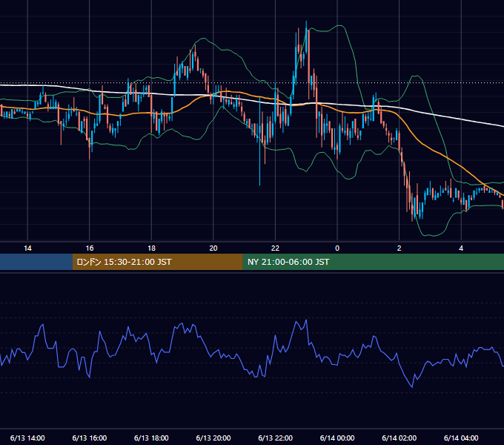Click the 0 hour axis label
Image resolution: width=504 pixels, height=445 pixels.
337,248
